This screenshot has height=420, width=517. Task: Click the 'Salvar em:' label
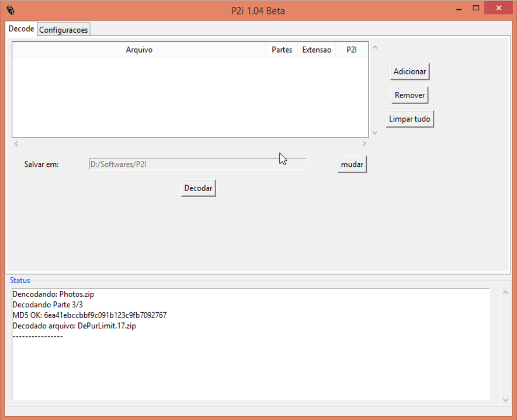coord(41,164)
